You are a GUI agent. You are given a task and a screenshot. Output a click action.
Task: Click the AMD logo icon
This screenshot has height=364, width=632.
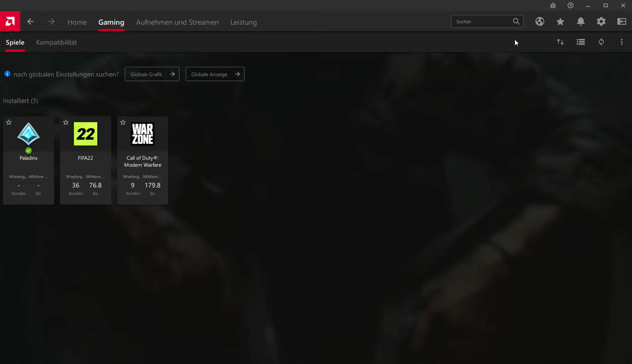(x=10, y=22)
